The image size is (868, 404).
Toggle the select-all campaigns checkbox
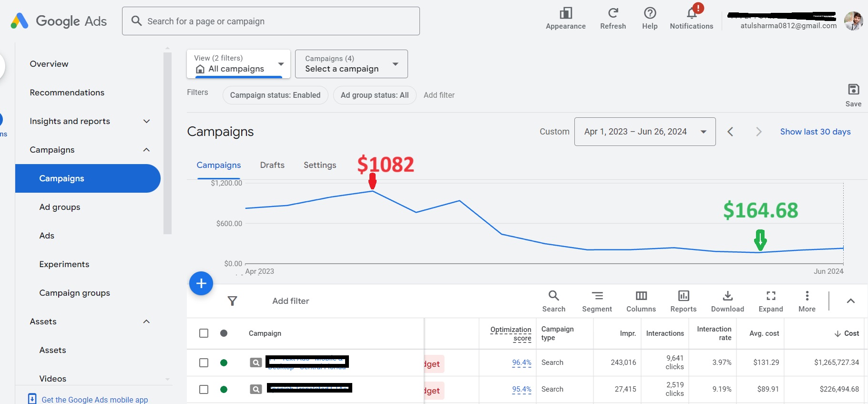[x=204, y=333]
